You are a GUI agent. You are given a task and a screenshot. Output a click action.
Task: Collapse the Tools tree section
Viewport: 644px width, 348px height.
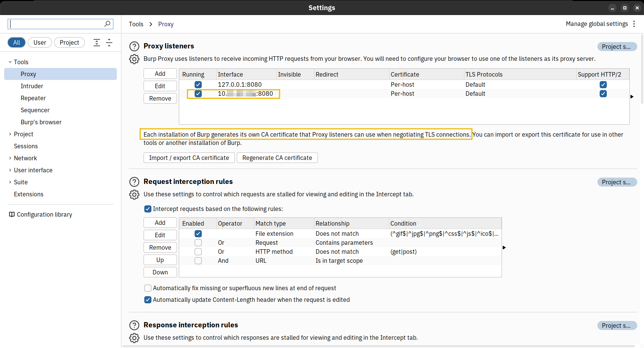coord(10,62)
